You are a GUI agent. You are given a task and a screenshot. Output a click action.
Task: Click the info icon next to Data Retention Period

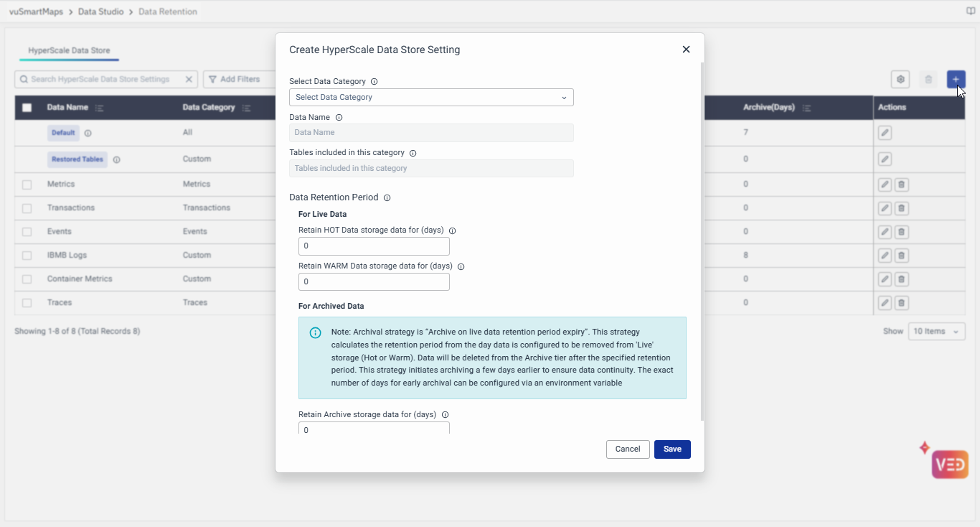point(387,197)
